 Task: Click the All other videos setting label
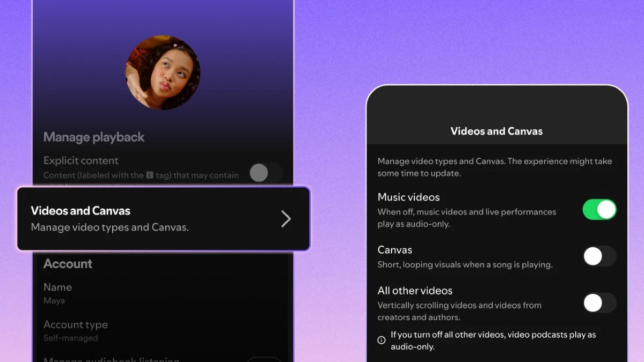point(414,291)
